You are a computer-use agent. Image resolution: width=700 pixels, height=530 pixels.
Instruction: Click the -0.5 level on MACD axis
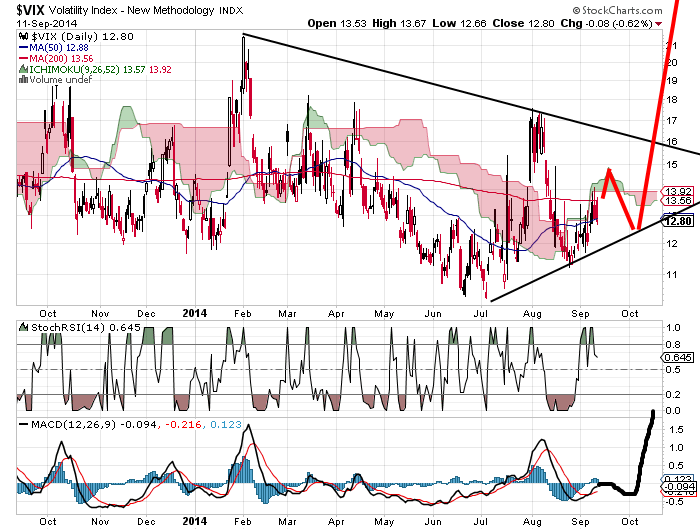675,501
